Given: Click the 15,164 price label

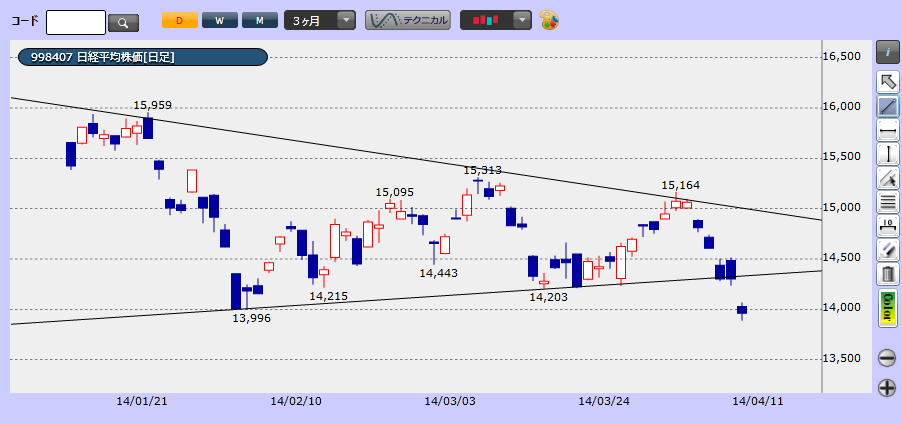Looking at the screenshot, I should click(681, 185).
